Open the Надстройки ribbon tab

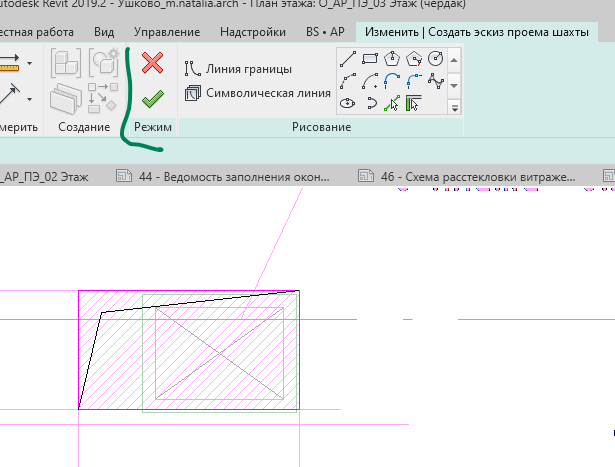(253, 32)
